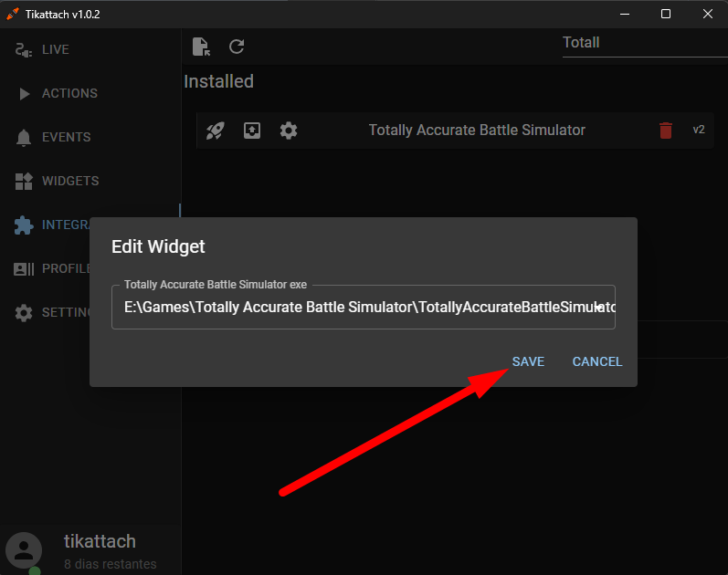Viewport: 728px width, 575px height.
Task: Open the WIDGETS section in sidebar
Action: pyautogui.click(x=70, y=181)
